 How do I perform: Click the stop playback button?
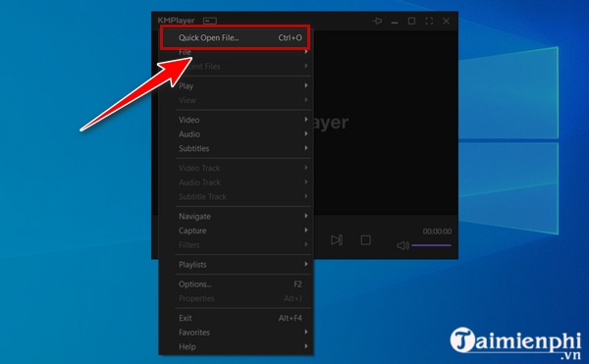366,239
